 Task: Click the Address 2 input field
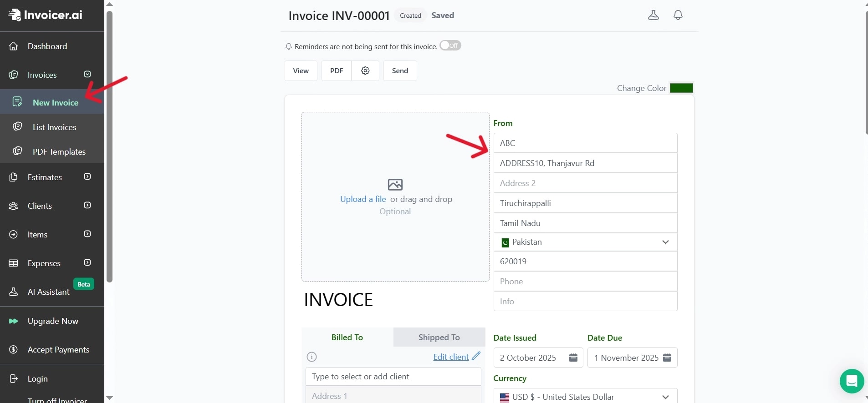pos(585,183)
